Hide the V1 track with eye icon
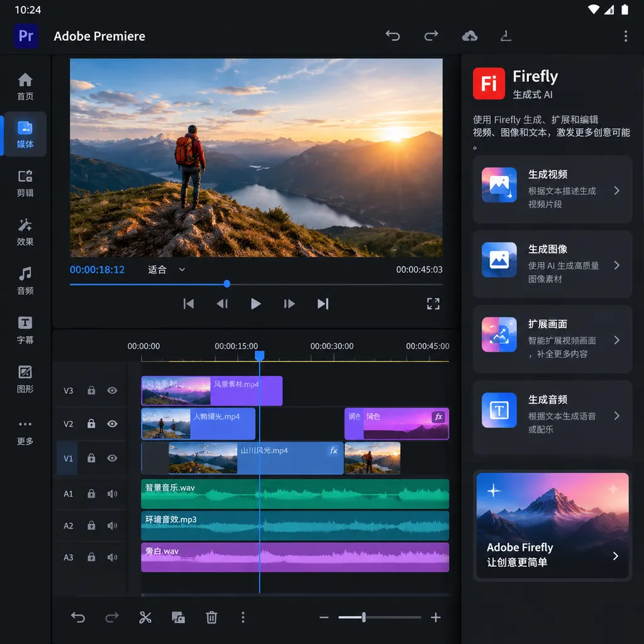 [x=112, y=458]
